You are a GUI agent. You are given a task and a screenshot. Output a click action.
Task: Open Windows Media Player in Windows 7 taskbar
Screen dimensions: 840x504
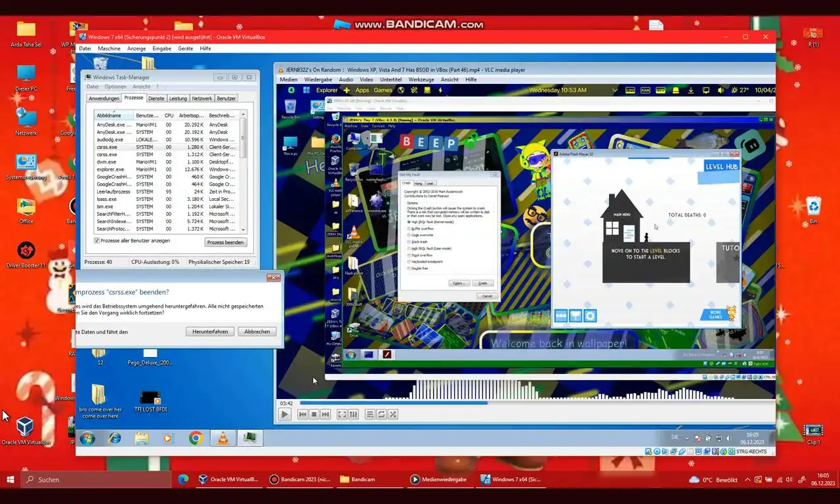pyautogui.click(x=167, y=438)
